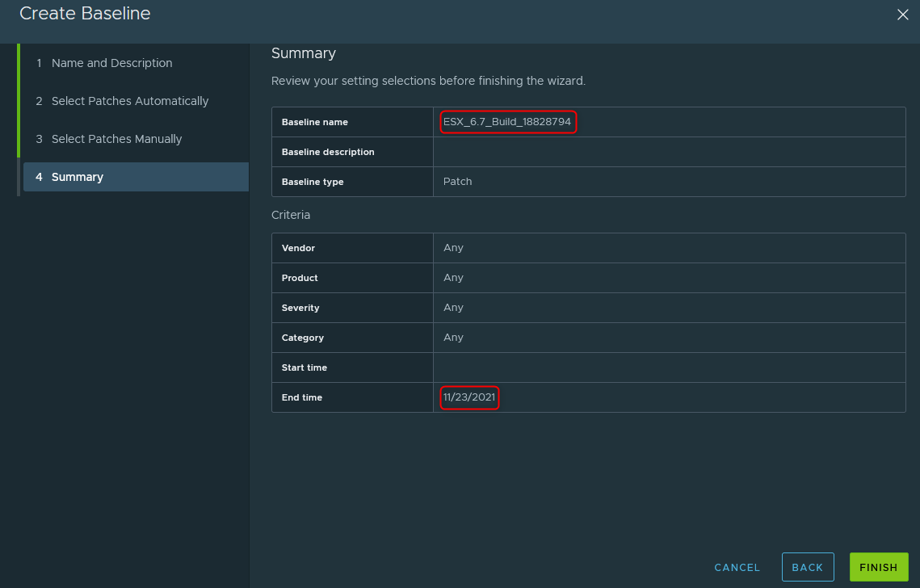Viewport: 920px width, 588px height.
Task: Click the FINISH button
Action: [878, 567]
